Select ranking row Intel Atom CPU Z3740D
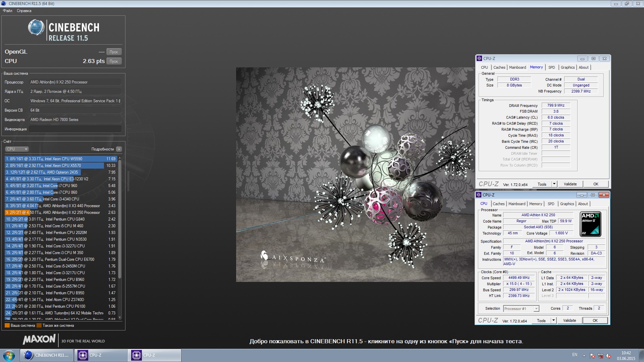644x362 pixels. [x=60, y=300]
